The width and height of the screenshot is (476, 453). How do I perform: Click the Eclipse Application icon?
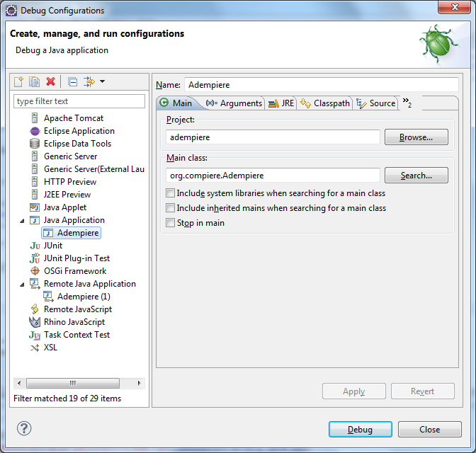[35, 131]
